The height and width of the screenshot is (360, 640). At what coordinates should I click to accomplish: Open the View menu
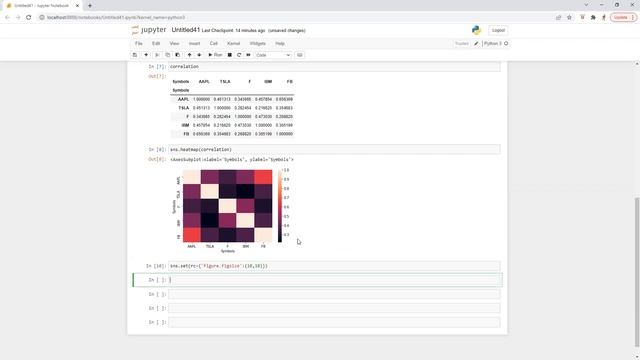(x=174, y=43)
